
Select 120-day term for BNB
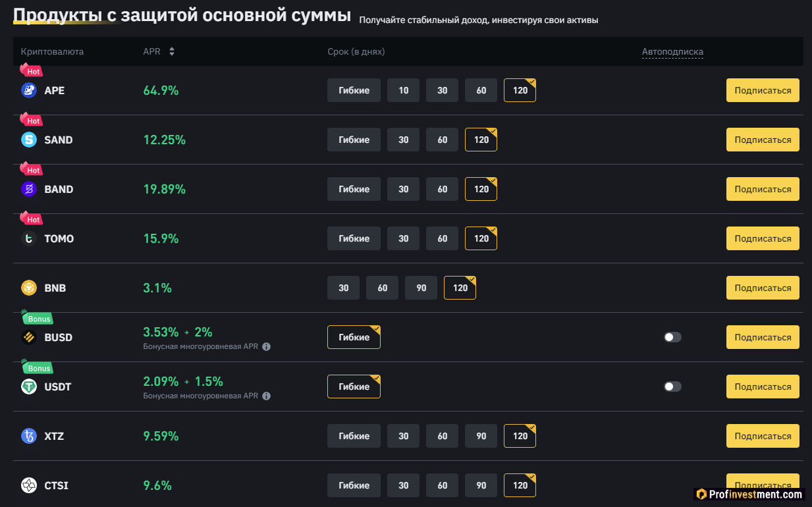coord(460,288)
